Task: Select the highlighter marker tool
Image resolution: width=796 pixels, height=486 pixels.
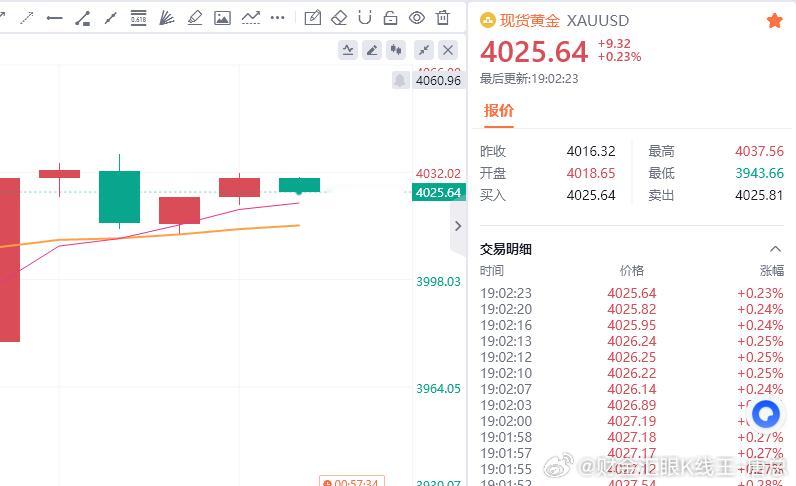Action: (x=195, y=18)
